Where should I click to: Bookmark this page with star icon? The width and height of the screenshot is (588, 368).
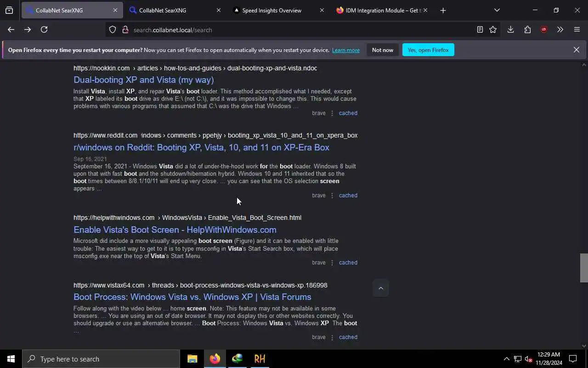pos(493,29)
